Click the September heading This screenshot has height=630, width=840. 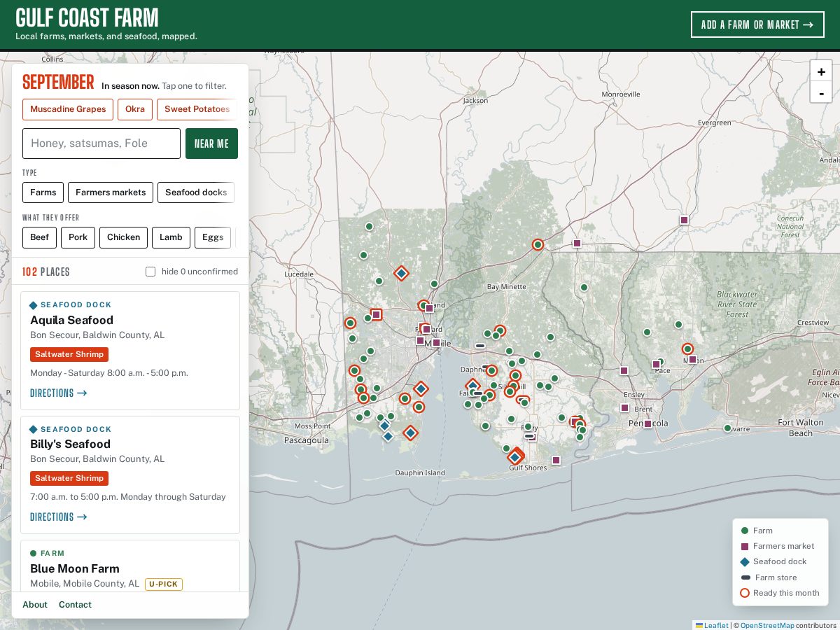58,83
